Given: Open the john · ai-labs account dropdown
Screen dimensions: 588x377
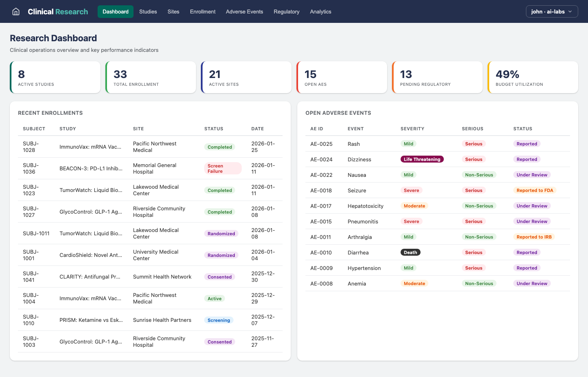Looking at the screenshot, I should click(x=552, y=11).
